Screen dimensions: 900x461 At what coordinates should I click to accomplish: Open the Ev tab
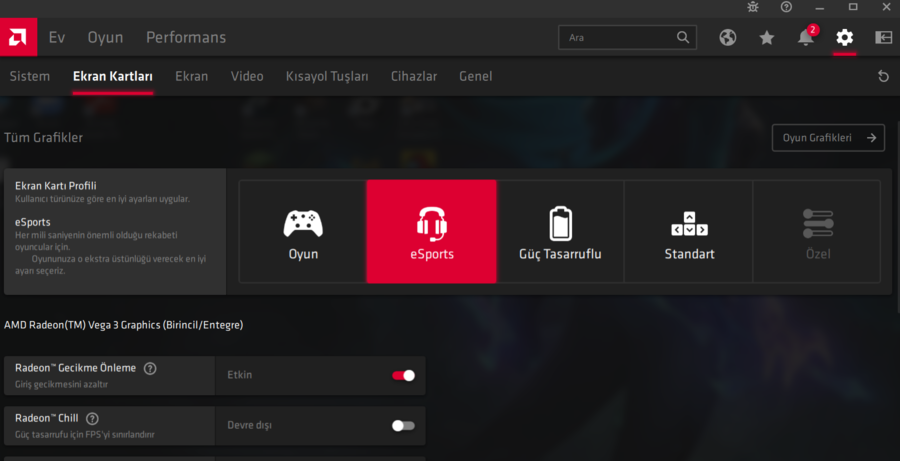pyautogui.click(x=57, y=37)
